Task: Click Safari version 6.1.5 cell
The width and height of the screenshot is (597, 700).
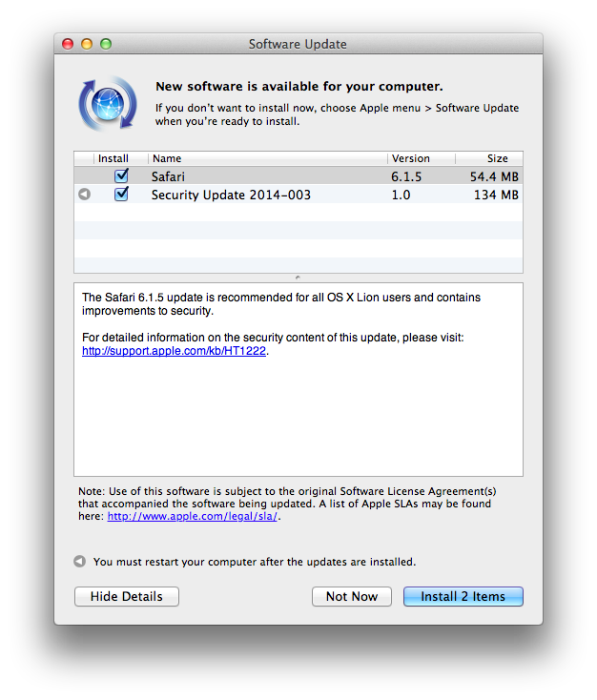Action: [x=406, y=176]
